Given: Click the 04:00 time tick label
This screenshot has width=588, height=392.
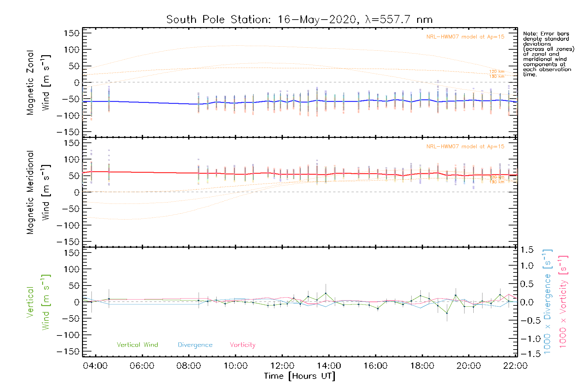Looking at the screenshot, I should pos(95,366).
